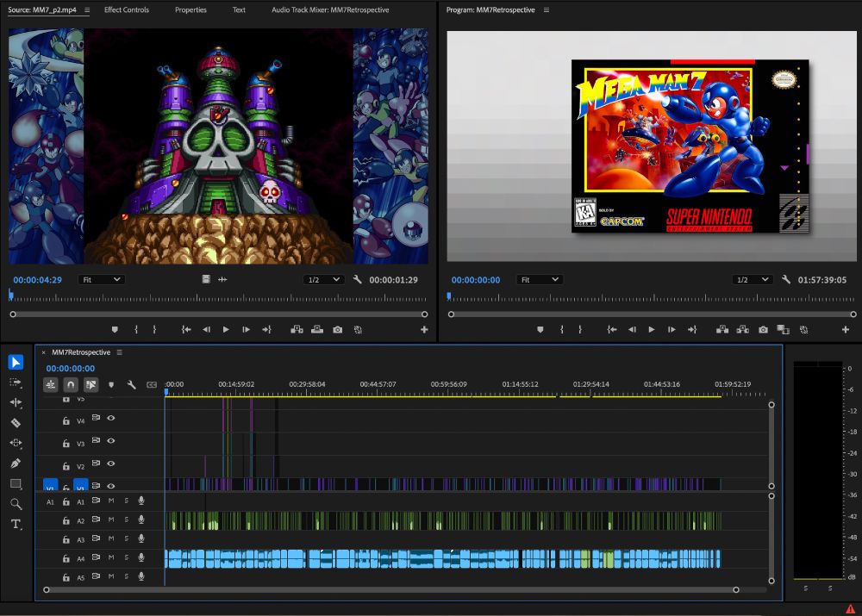Open Timeline display settings wrench
This screenshot has height=616, width=862.
131,384
